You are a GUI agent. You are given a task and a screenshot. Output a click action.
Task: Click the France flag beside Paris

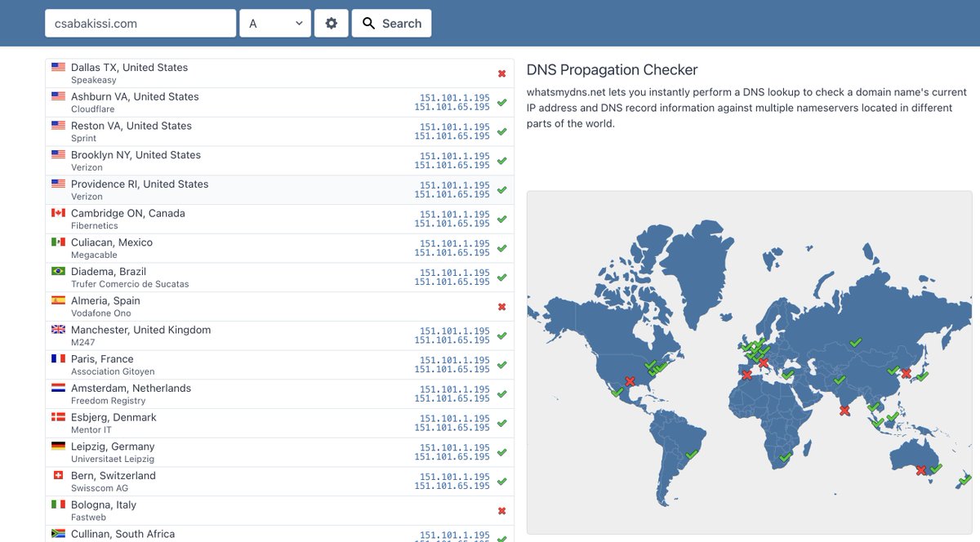click(x=58, y=358)
